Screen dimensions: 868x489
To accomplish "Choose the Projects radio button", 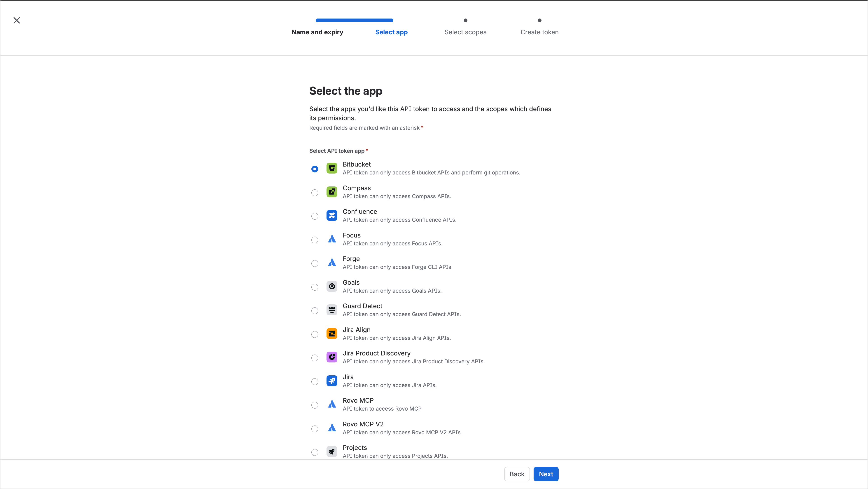I will [x=315, y=452].
